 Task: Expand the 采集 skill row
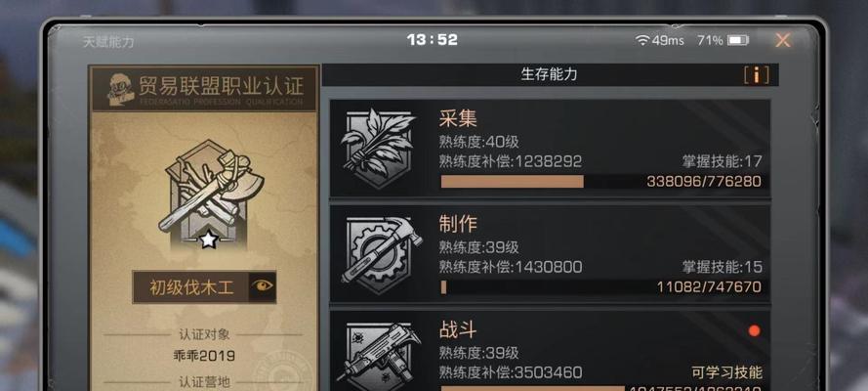tap(550, 148)
